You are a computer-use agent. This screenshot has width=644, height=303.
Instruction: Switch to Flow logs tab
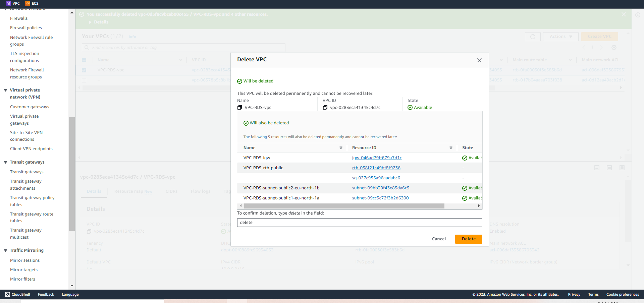pos(201,191)
